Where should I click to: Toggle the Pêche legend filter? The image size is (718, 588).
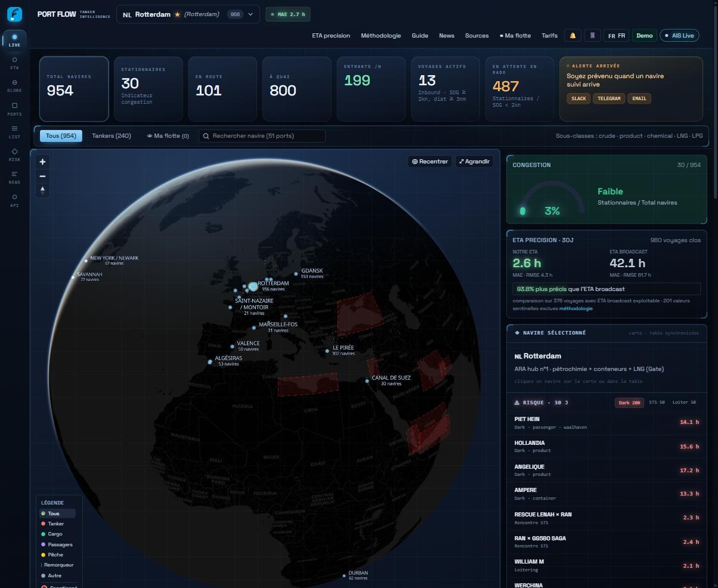click(x=57, y=555)
